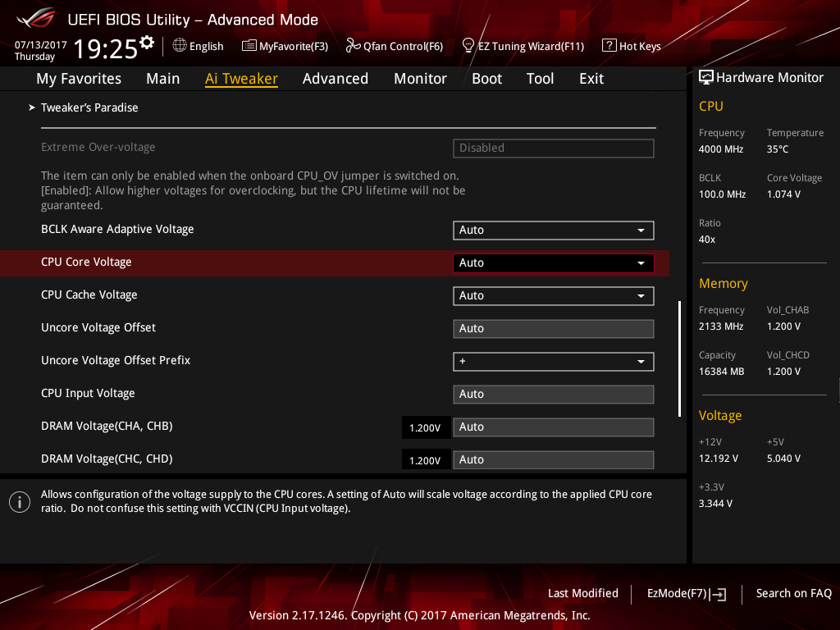This screenshot has height=630, width=840.
Task: Click the 07/13/2017 date text
Action: pyautogui.click(x=41, y=45)
